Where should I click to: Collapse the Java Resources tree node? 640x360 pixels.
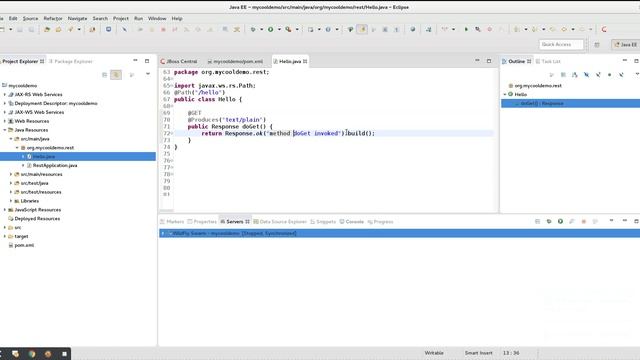[5, 130]
